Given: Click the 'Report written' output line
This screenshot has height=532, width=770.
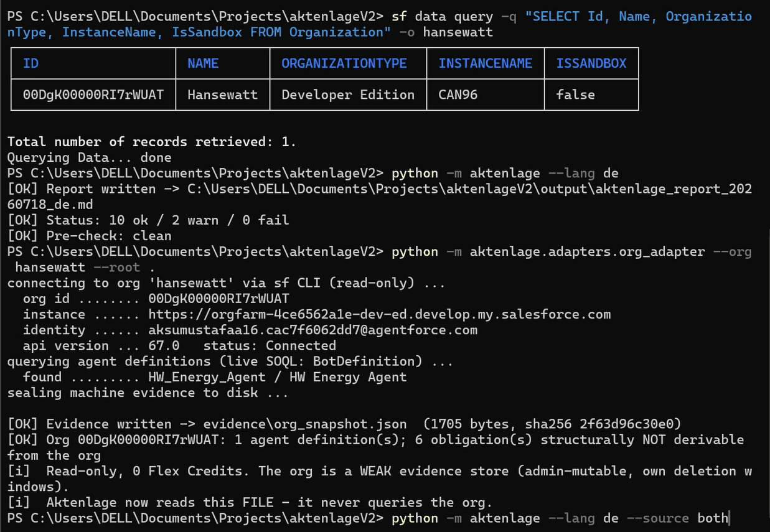Looking at the screenshot, I should pos(380,197).
